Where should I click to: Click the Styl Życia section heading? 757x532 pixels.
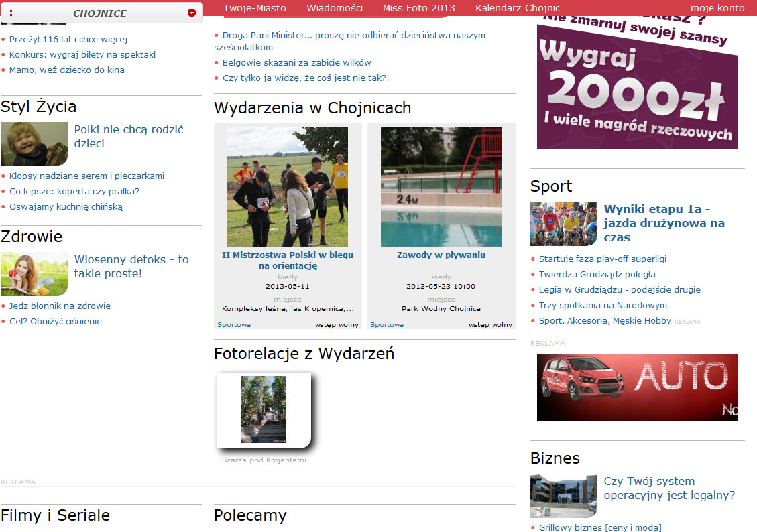coord(39,106)
